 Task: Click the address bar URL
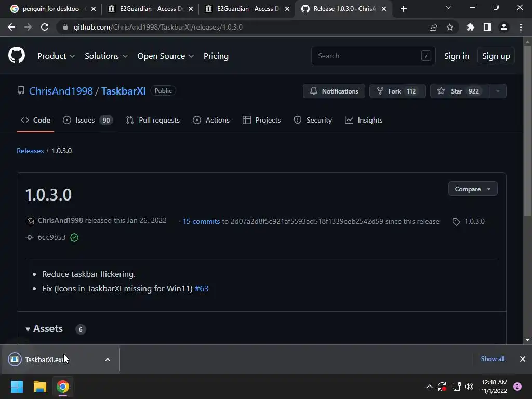tap(158, 27)
